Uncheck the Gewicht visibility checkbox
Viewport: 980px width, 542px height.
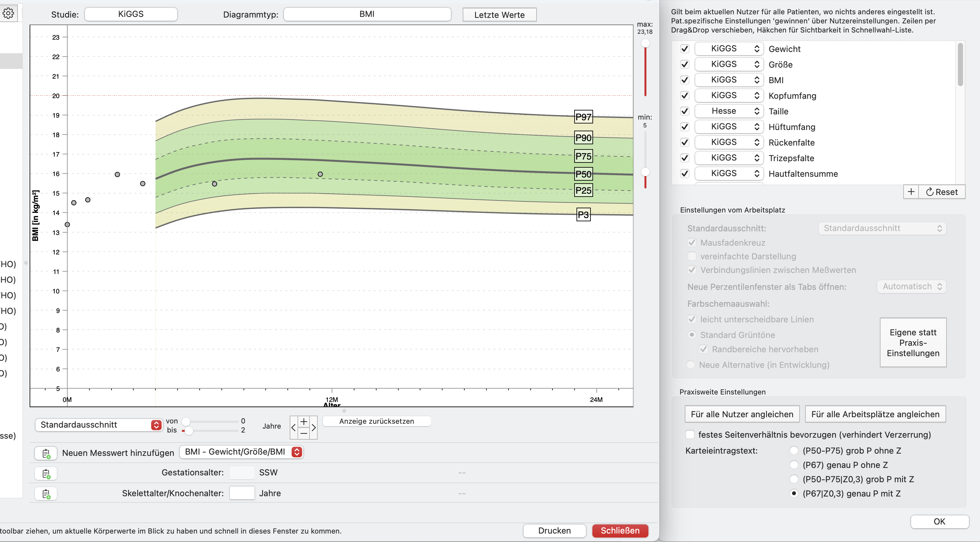685,49
